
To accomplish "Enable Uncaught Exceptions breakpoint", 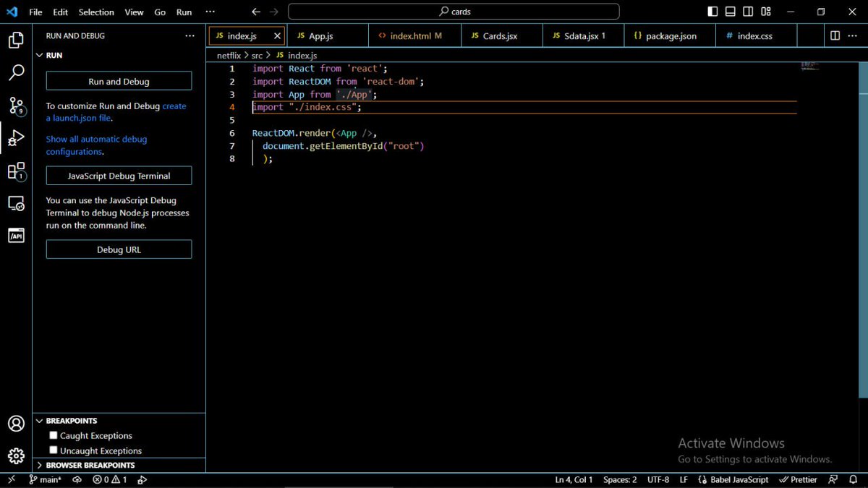I will click(54, 450).
